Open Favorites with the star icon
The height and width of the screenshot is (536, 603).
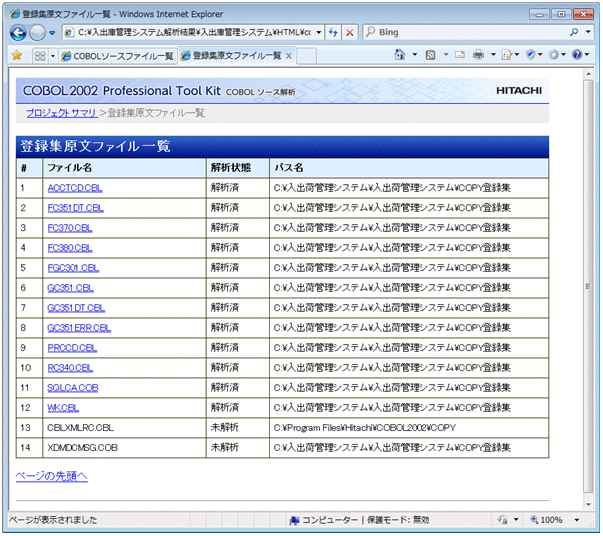[x=17, y=56]
